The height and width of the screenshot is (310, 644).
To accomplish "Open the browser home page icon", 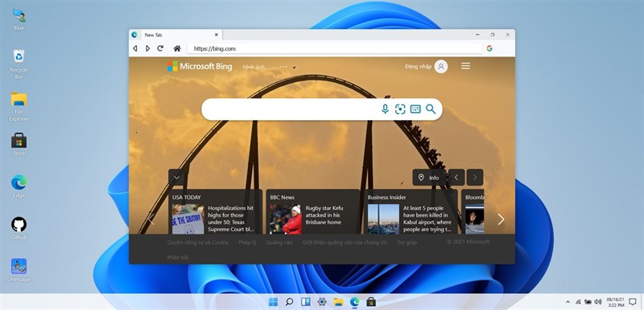I will pyautogui.click(x=177, y=48).
